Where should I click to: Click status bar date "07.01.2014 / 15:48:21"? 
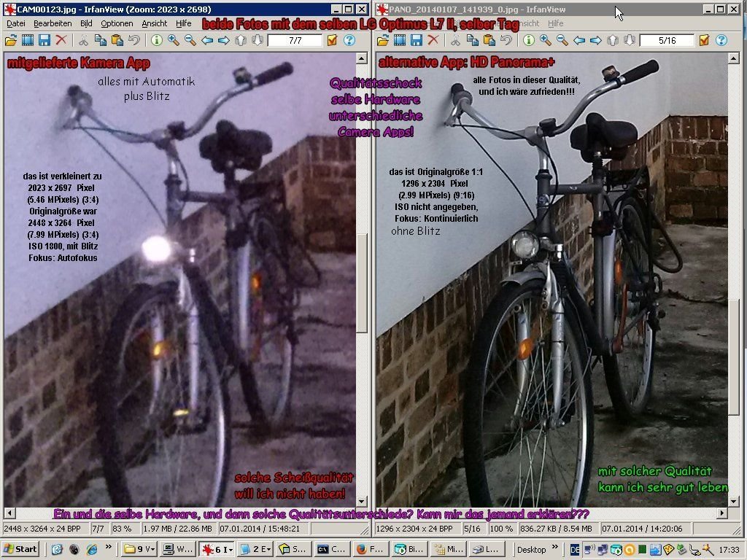click(x=260, y=529)
